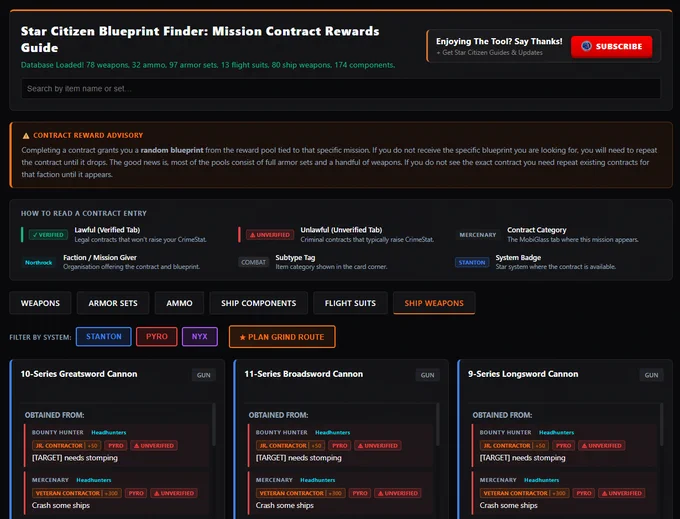Click Veteran Contractor +300 badge in Broadsword card
This screenshot has width=680, height=519.
click(x=301, y=493)
